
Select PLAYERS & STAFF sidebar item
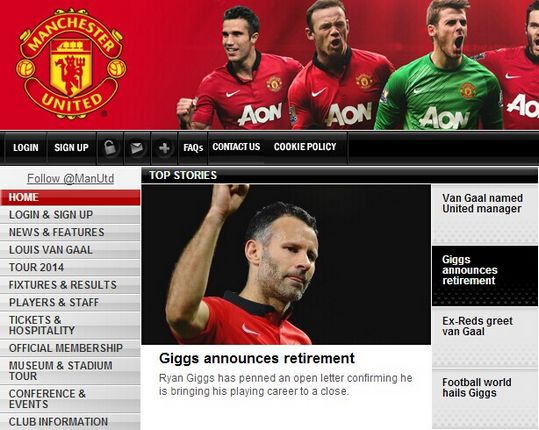pos(70,302)
